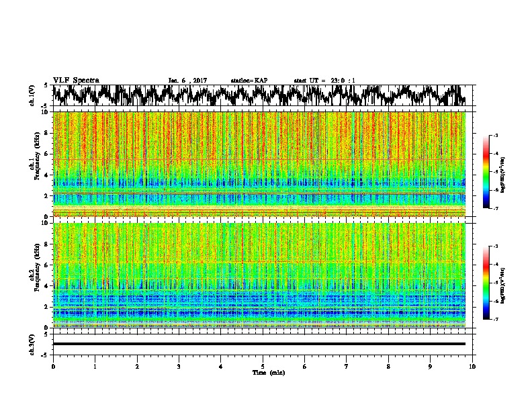Click the "VLF Spectra" plot title

(76, 81)
